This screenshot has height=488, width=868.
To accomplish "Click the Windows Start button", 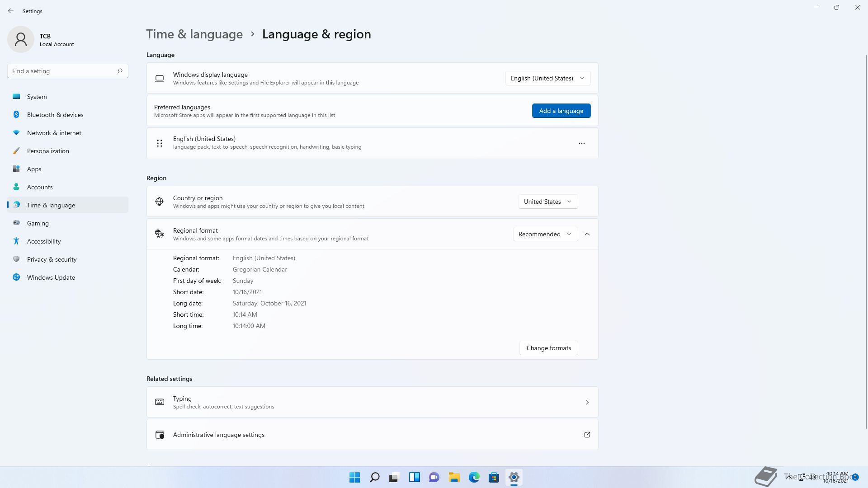I will (354, 477).
